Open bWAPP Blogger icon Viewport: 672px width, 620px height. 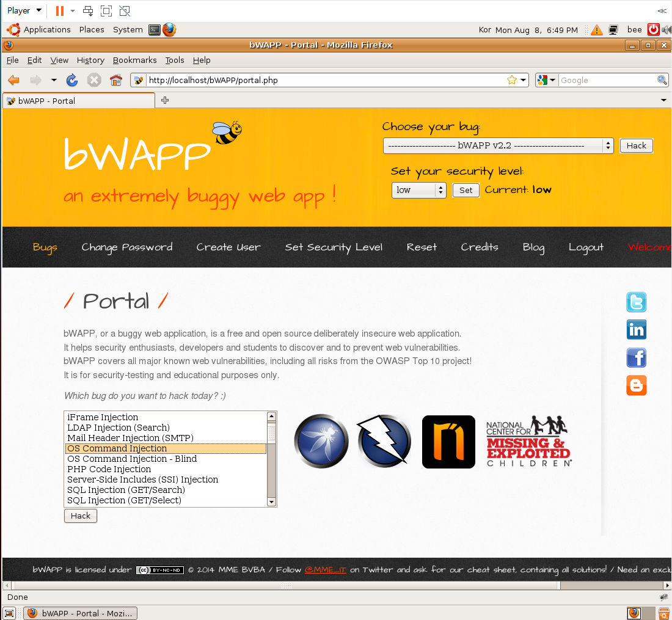coord(637,385)
